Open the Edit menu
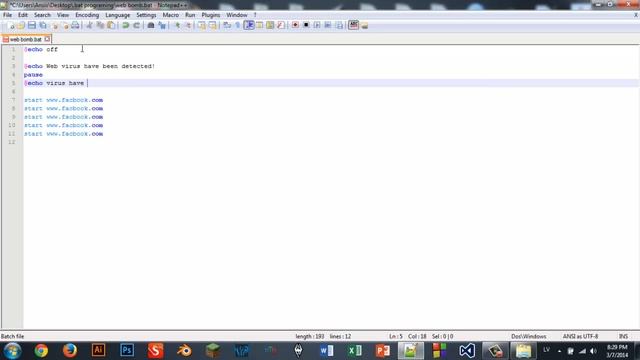This screenshot has width=640, height=360. [x=23, y=15]
